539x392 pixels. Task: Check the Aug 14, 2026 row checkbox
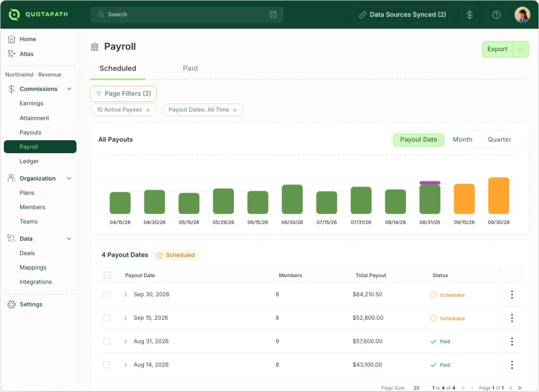(x=107, y=365)
